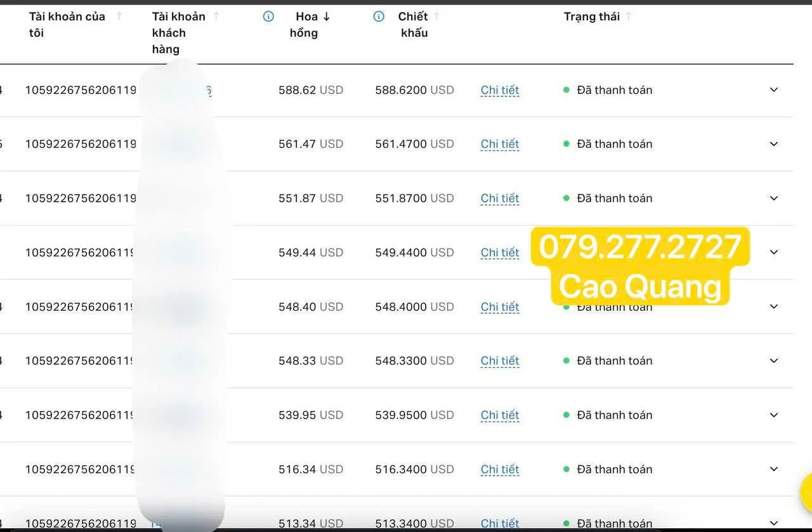812x532 pixels.
Task: Open Chi tiết link on the 539.95 USD row
Action: point(499,415)
